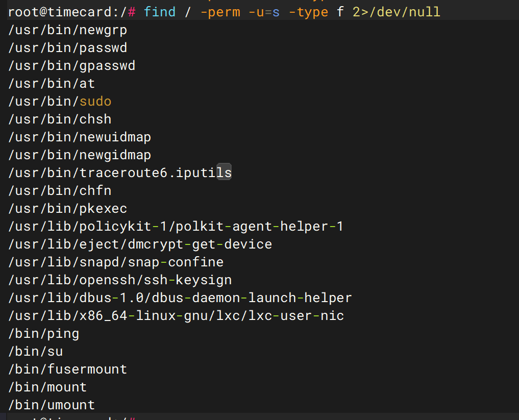Screen dimensions: 519x420
Task: Click the /bin/umount line
Action: (52, 405)
